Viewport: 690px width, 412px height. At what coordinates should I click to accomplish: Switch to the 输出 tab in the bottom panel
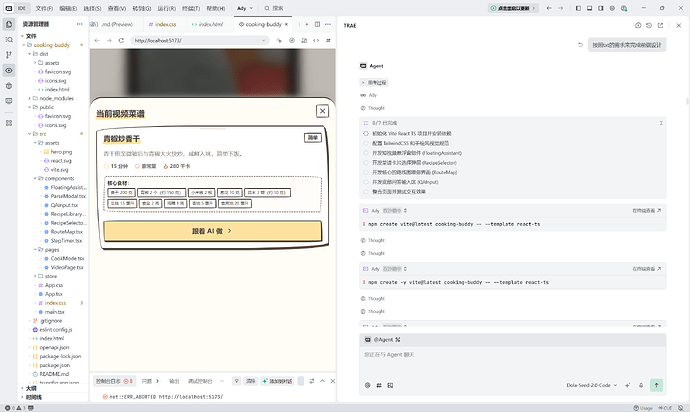(174, 381)
